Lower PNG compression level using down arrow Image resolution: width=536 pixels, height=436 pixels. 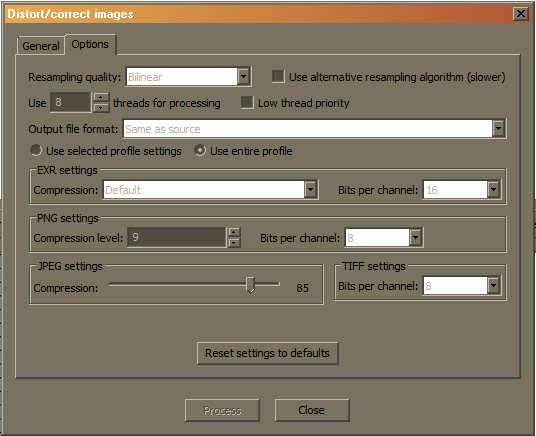coord(234,242)
